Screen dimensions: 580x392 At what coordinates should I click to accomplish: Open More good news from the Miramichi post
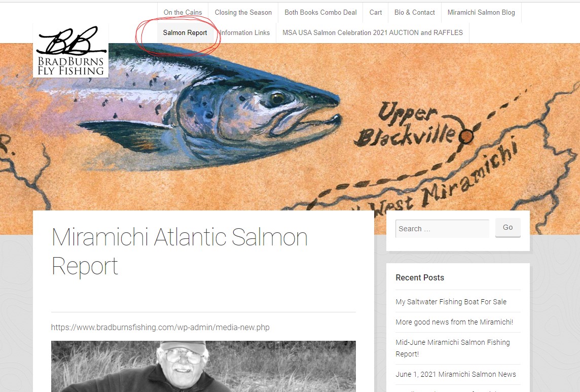(454, 322)
